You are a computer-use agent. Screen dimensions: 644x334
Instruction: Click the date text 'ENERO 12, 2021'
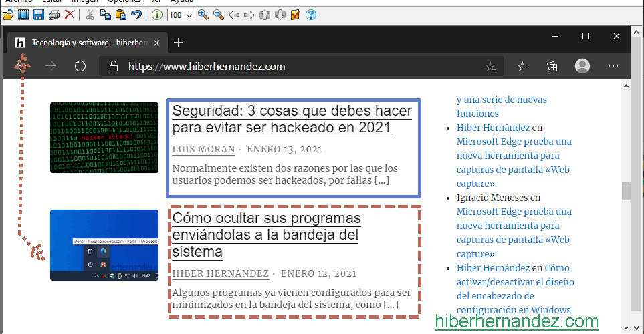(319, 273)
